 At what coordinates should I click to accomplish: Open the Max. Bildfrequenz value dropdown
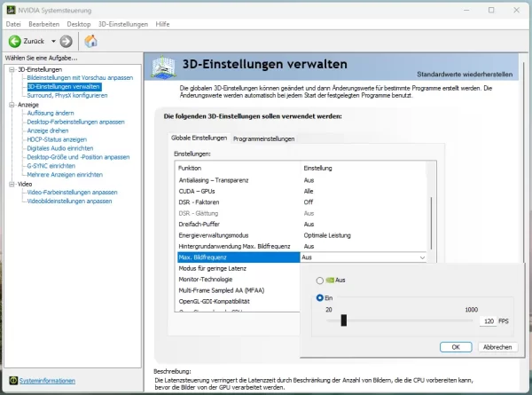pyautogui.click(x=422, y=257)
